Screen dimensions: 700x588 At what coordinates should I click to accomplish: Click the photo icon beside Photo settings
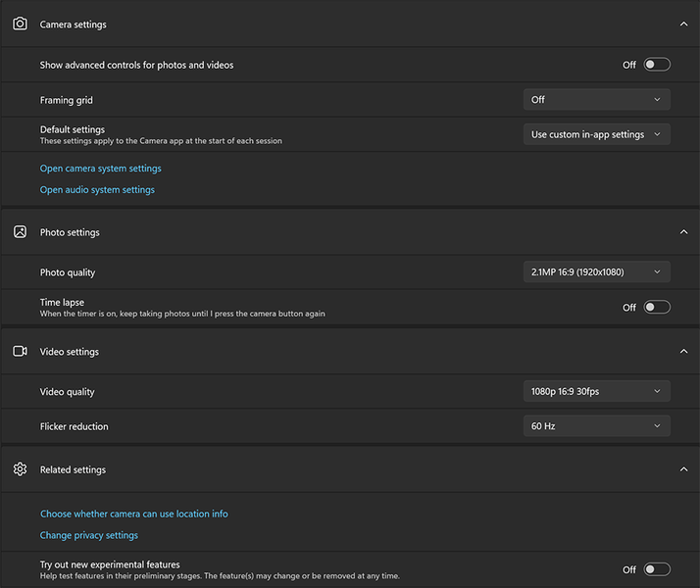[20, 232]
